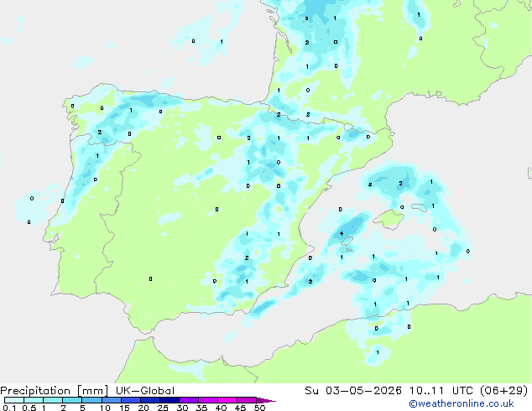Viewport: 532px width, 411px height.
Task: Select legend color swatch between 45 and 50
Action: [x=247, y=400]
